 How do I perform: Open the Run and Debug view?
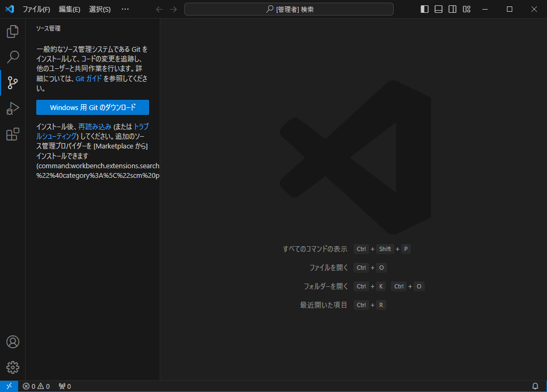[13, 108]
